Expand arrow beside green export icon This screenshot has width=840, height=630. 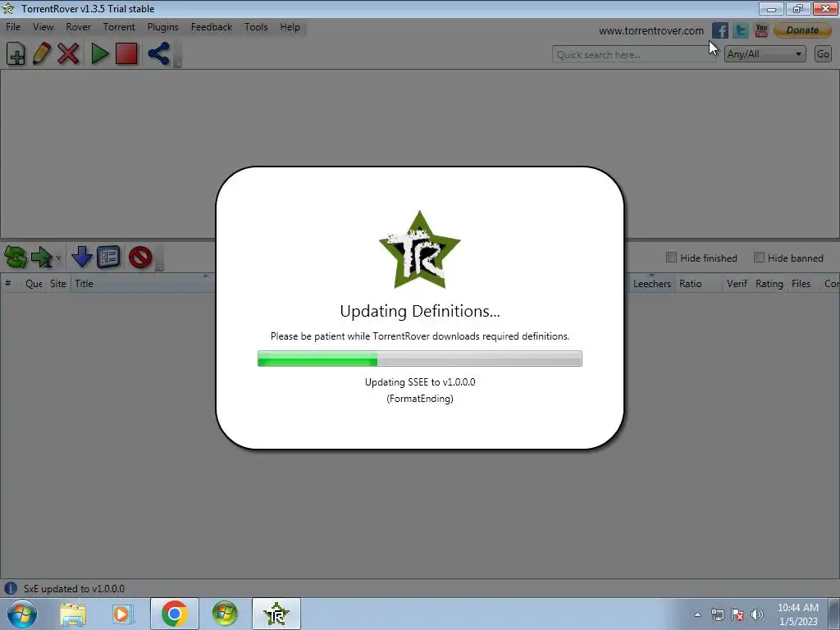58,258
